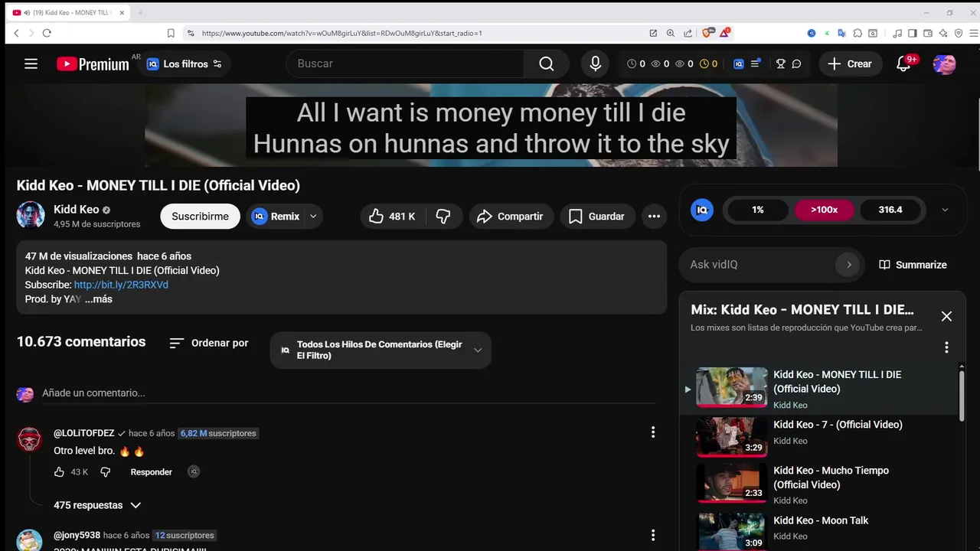Go back in browser navigation
This screenshot has height=551, width=980.
click(16, 33)
